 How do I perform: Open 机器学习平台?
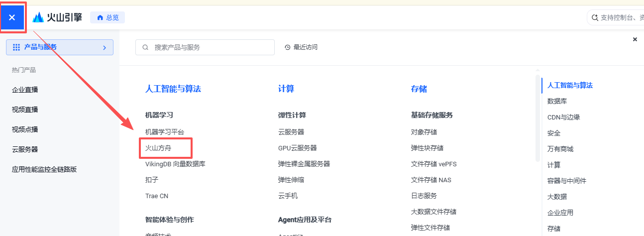point(165,132)
